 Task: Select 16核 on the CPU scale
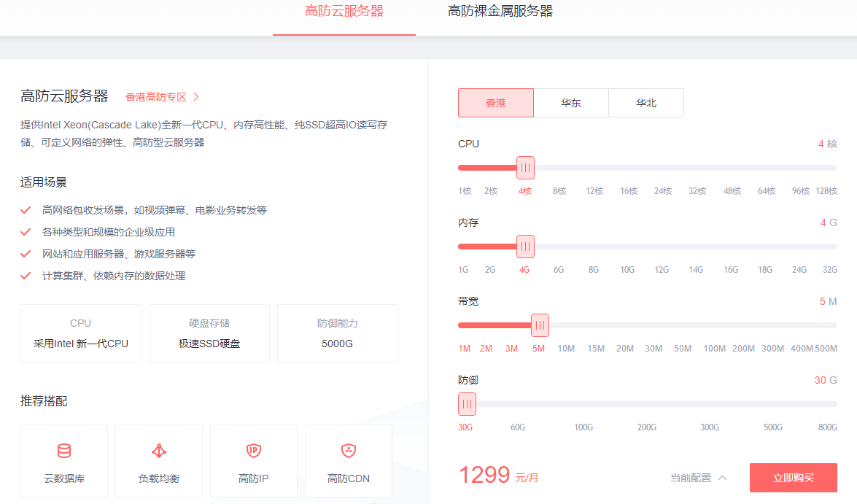click(x=629, y=190)
